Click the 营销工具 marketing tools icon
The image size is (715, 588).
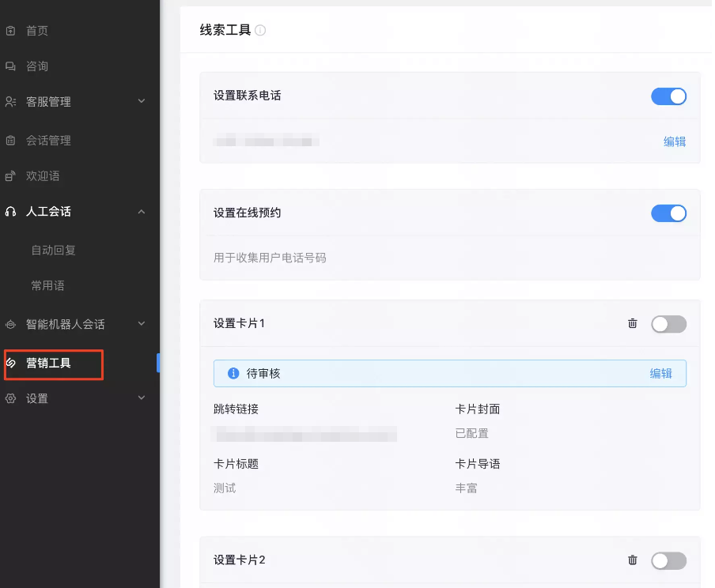click(11, 364)
